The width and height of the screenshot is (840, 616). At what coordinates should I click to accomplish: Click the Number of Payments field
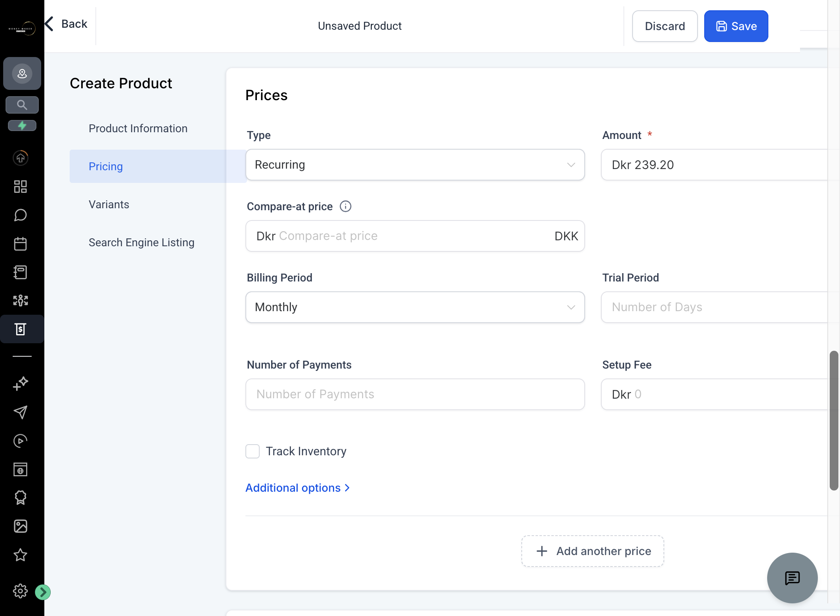tap(415, 394)
